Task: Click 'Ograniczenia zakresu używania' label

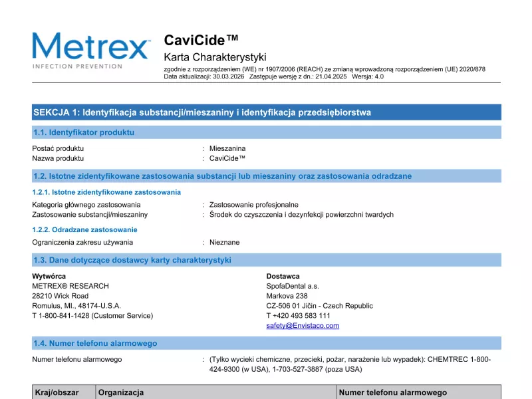Action: click(x=82, y=242)
